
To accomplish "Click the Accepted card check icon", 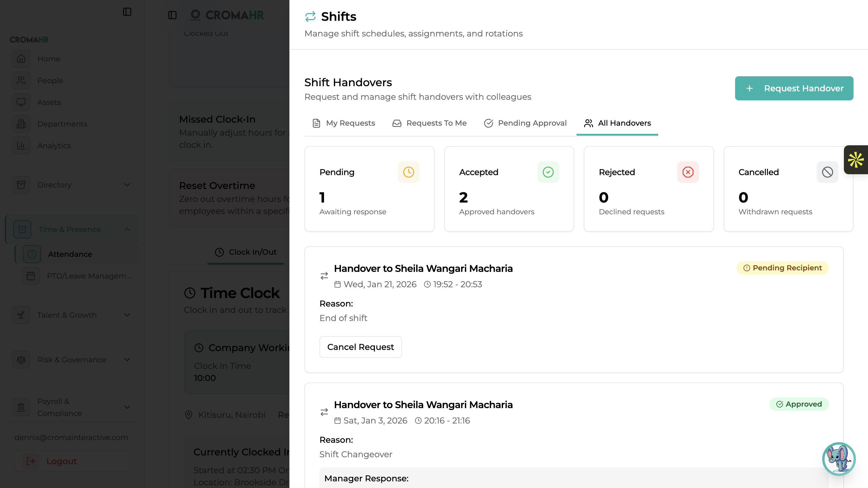I will tap(548, 172).
